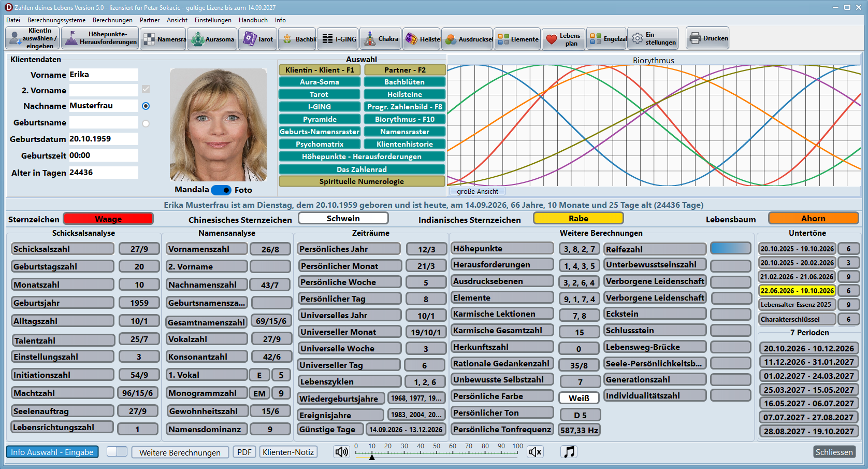Screen dimensions: 868x469
Task: Click the mute speaker icon
Action: pos(535,452)
